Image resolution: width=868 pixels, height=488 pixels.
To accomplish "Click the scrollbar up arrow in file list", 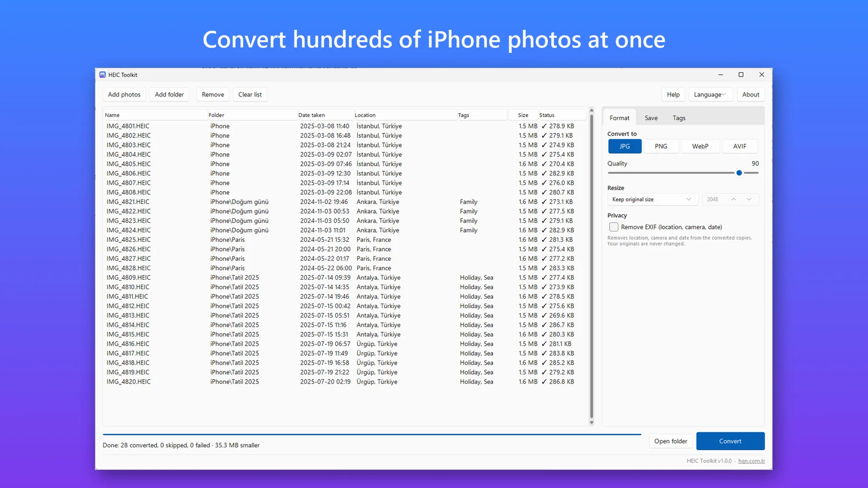I will [591, 110].
